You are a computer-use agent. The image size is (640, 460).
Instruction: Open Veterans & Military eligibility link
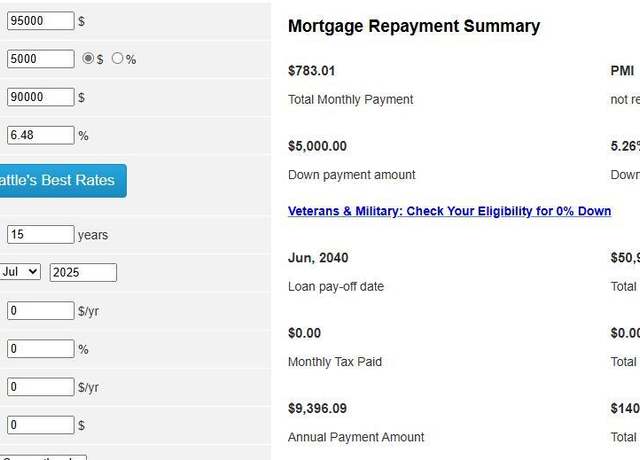(x=449, y=211)
